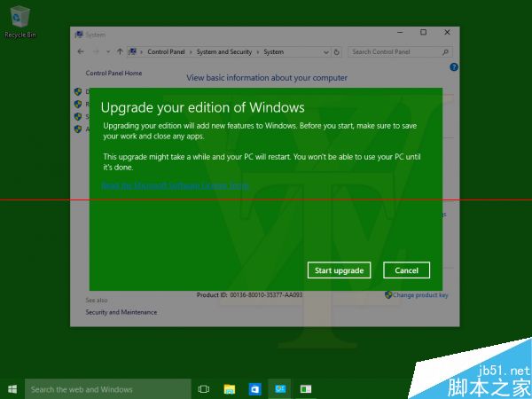Click the System window title icon
The image size is (532, 399).
pyautogui.click(x=79, y=35)
